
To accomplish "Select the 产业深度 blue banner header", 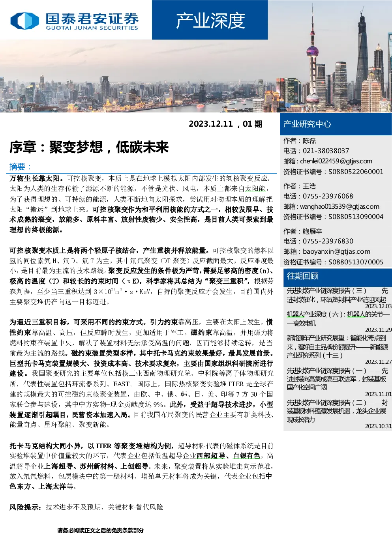I will click(210, 20).
